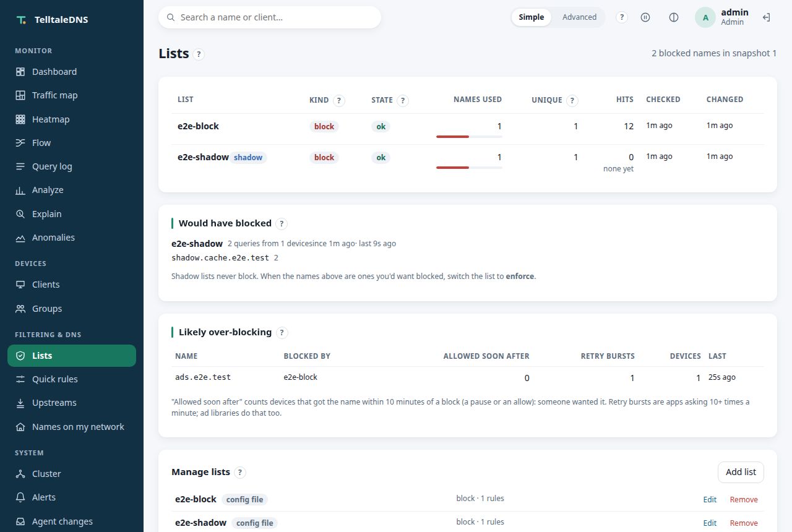Select Lists menu item in sidebar
792x532 pixels.
coord(72,356)
